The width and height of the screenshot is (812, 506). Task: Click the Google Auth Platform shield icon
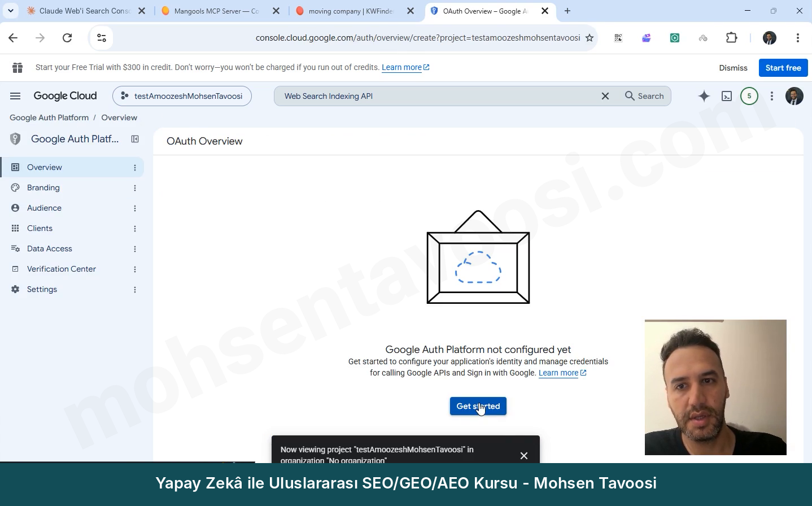coord(15,139)
